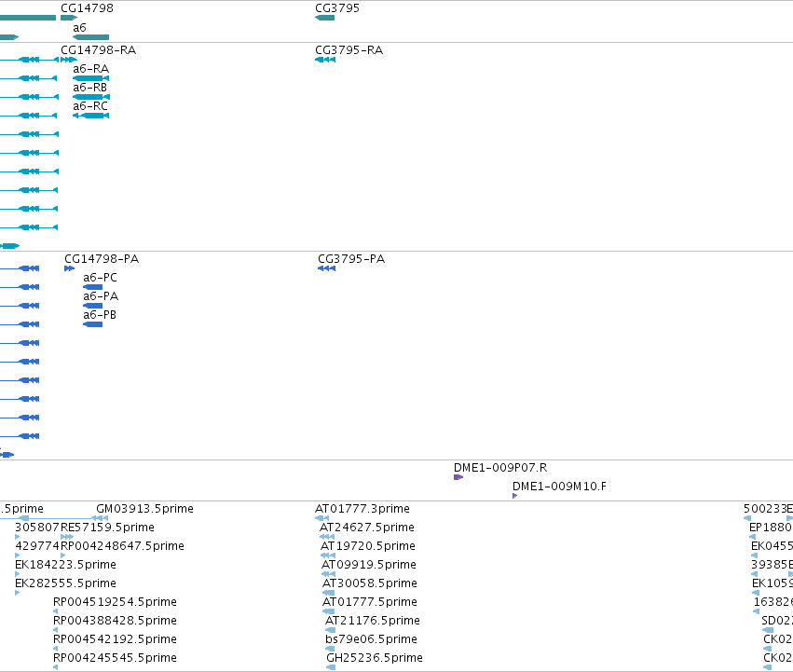
Task: Select transcript CG14798-RA label
Action: coord(98,50)
